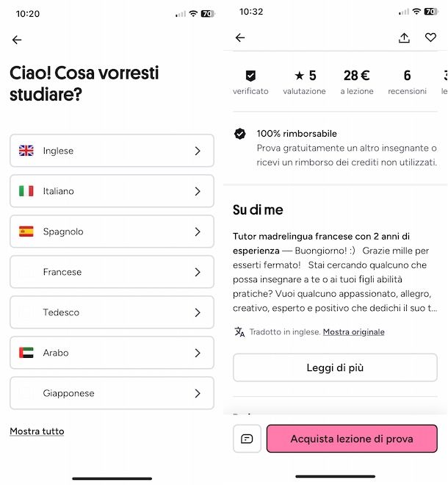
Task: Add tutor to favorites with heart icon
Action: click(x=430, y=37)
